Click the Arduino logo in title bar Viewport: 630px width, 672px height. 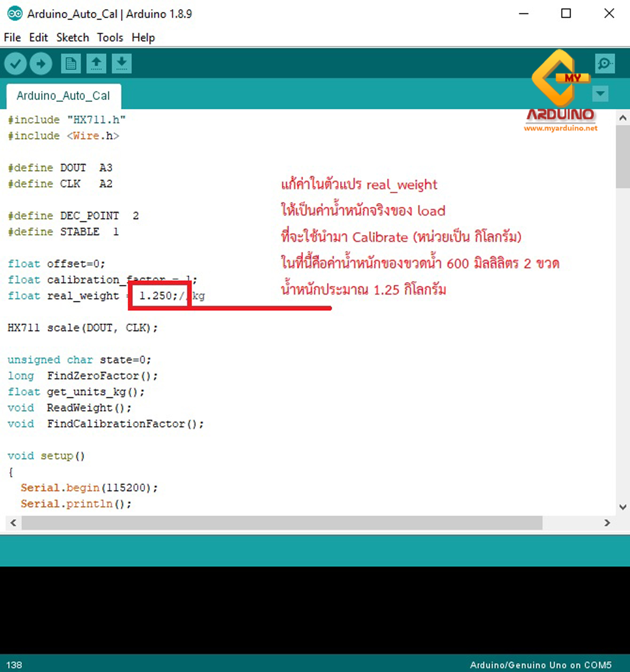pos(15,14)
